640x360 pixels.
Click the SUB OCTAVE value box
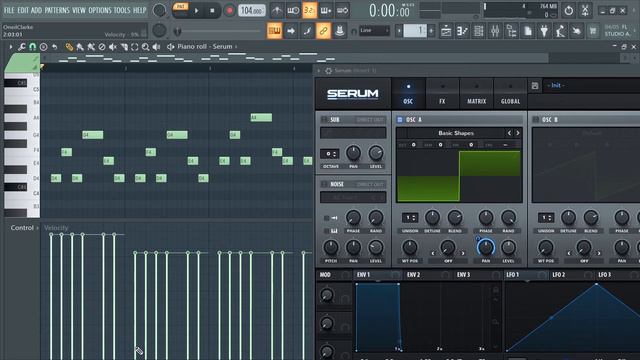coord(329,154)
